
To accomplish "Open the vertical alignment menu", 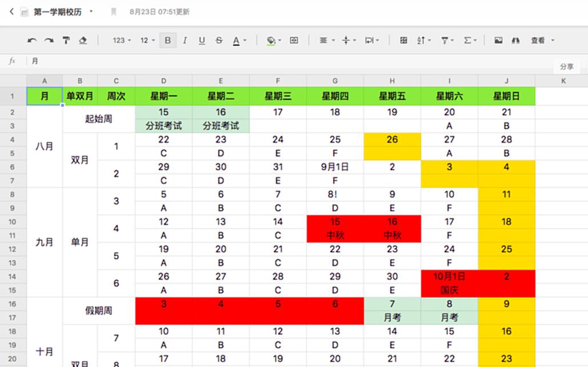I will [349, 41].
